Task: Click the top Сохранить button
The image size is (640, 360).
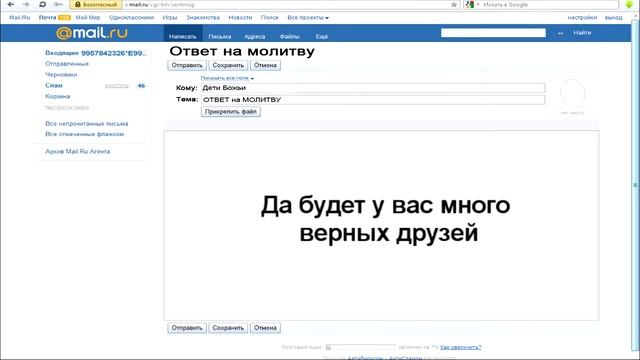Action: (228, 65)
